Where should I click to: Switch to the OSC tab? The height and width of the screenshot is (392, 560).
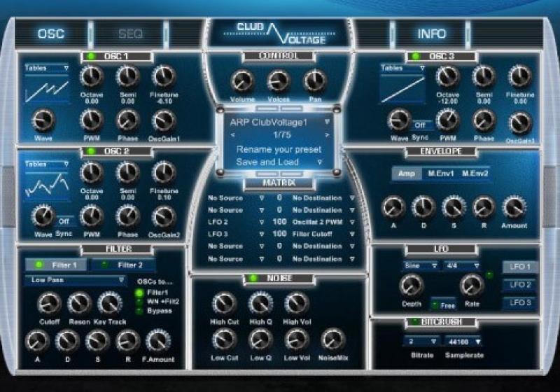(51, 34)
